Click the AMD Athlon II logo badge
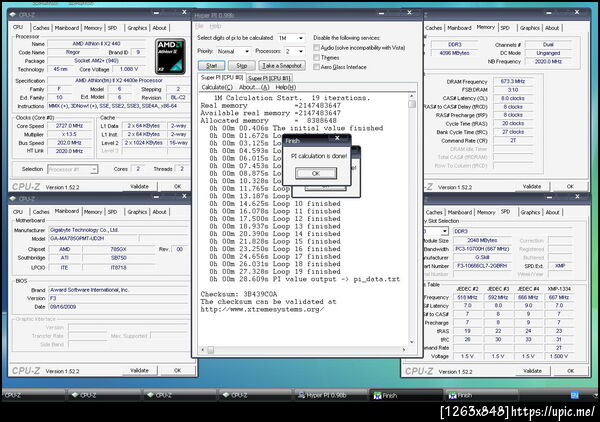Viewport: 600px width, 422px height. coord(170,56)
